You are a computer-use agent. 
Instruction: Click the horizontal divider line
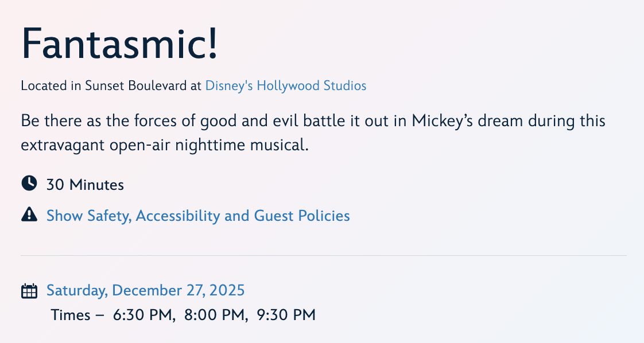pos(323,255)
